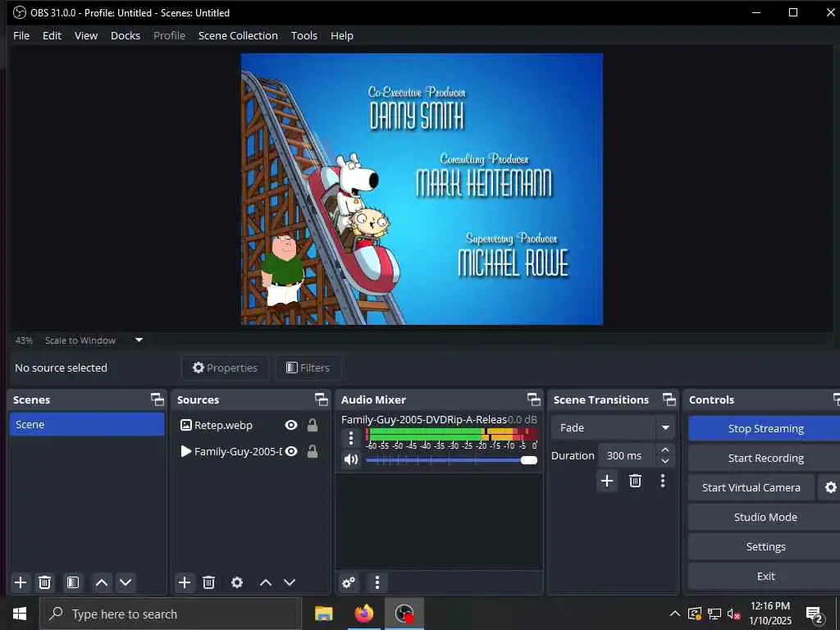
Task: Remove selected source with trash icon
Action: pyautogui.click(x=209, y=582)
